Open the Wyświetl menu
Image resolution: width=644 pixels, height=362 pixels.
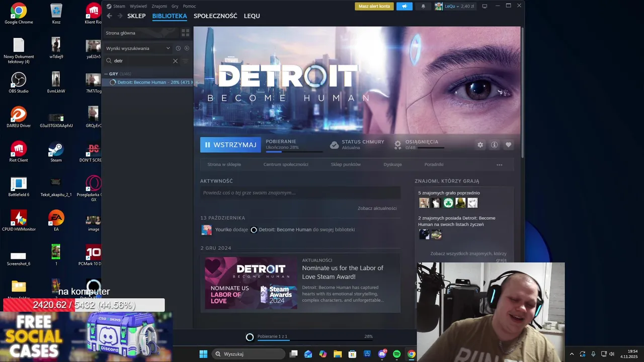138,7
